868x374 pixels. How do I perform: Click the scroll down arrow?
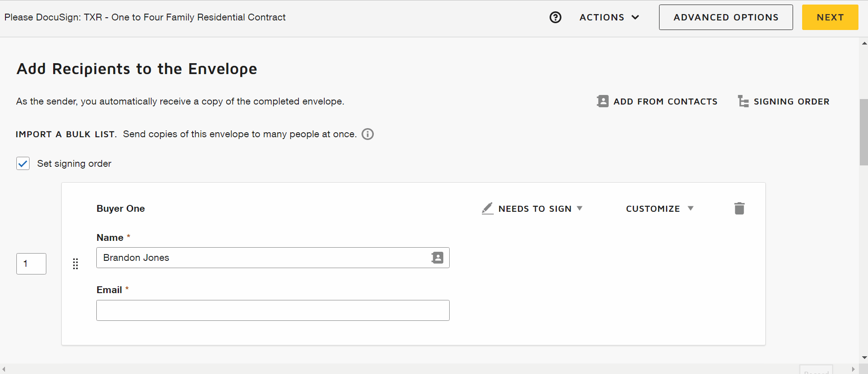click(864, 358)
